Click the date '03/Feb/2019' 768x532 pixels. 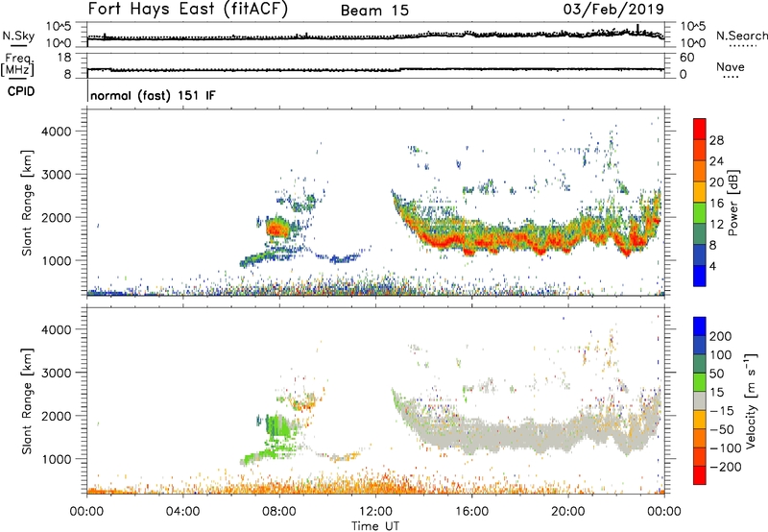[613, 9]
